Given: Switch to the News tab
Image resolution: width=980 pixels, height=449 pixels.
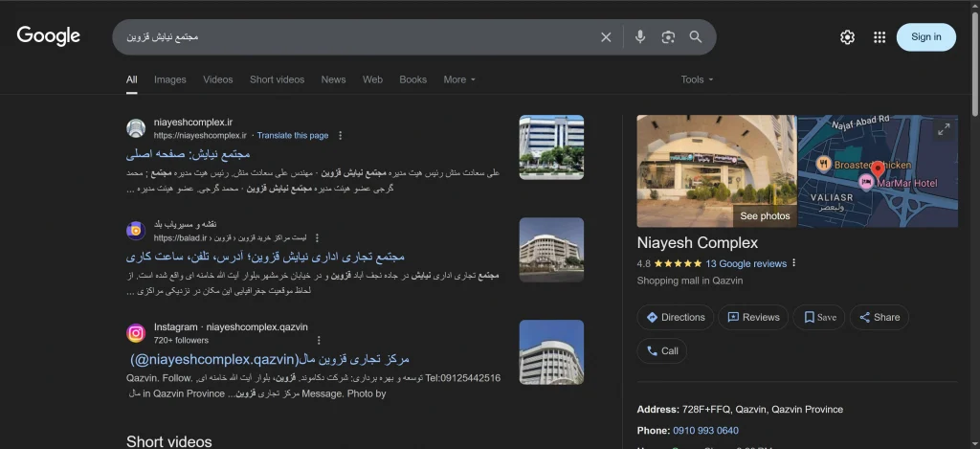Looking at the screenshot, I should [333, 80].
